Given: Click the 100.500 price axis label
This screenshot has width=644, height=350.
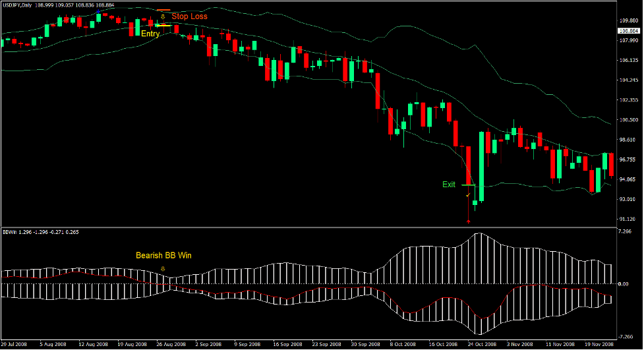Looking at the screenshot, I should pyautogui.click(x=628, y=120).
